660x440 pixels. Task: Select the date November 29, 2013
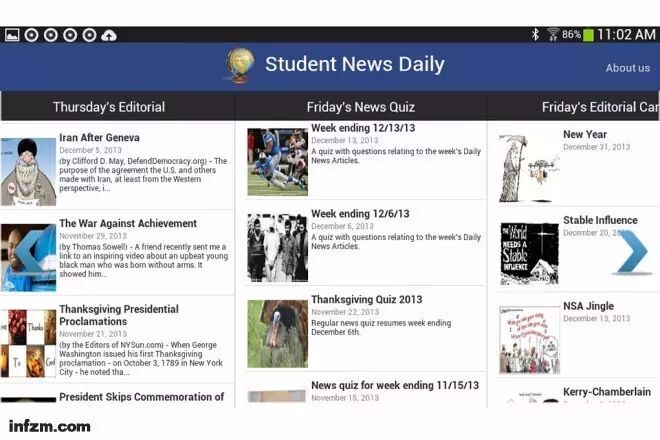tap(93, 236)
